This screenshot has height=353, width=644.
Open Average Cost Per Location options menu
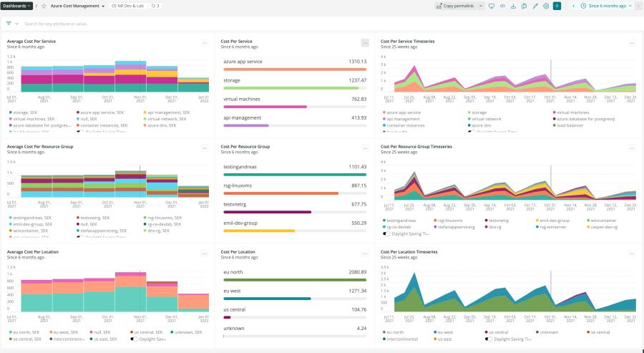coord(205,253)
